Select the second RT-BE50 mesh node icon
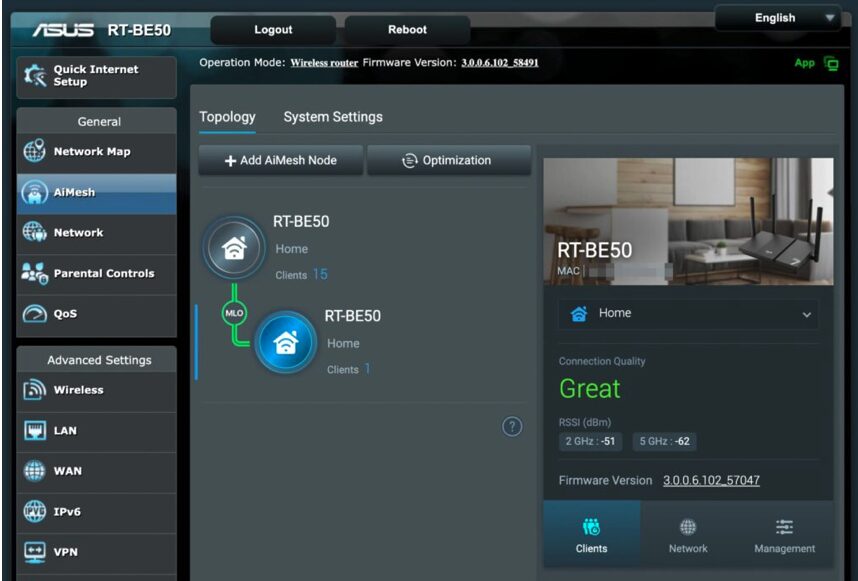The height and width of the screenshot is (581, 858). (285, 342)
